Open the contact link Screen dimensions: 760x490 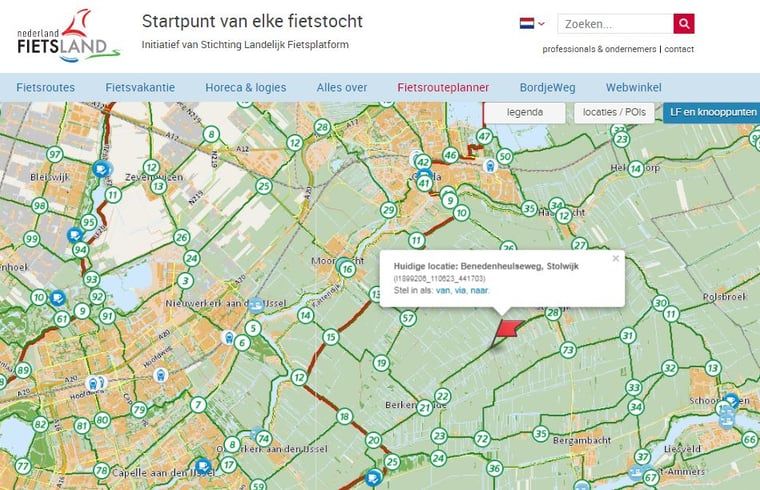point(679,49)
